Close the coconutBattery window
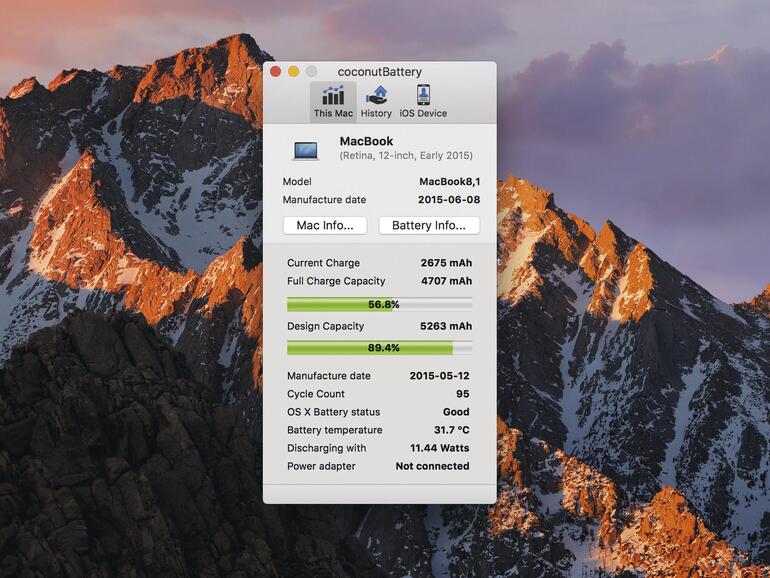 [275, 72]
